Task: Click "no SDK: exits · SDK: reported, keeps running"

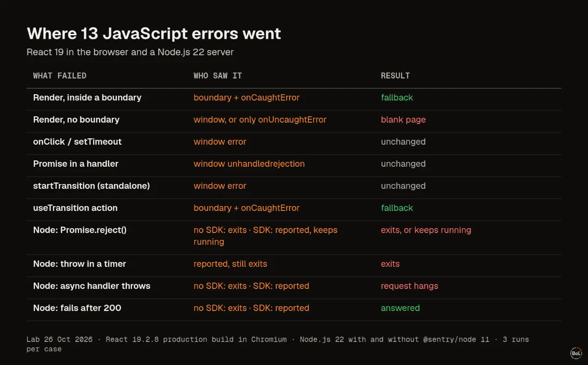Action: click(266, 236)
